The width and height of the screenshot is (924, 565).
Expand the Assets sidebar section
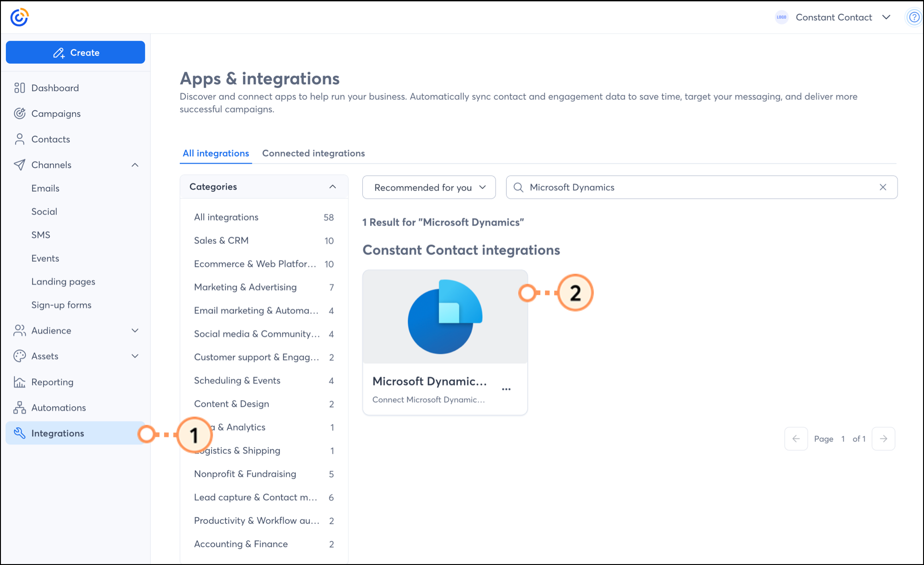[135, 356]
